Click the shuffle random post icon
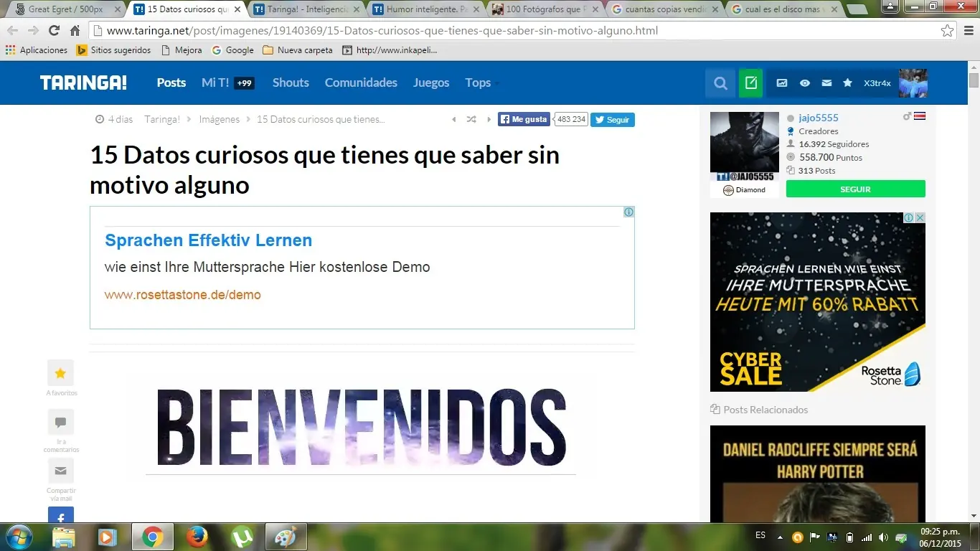 [x=471, y=120]
